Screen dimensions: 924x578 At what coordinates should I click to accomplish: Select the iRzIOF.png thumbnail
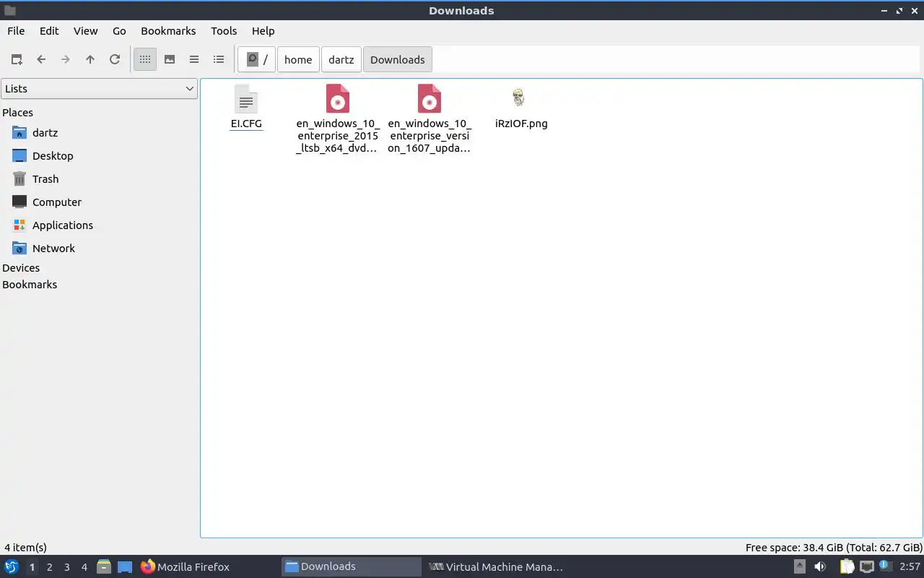tap(519, 98)
